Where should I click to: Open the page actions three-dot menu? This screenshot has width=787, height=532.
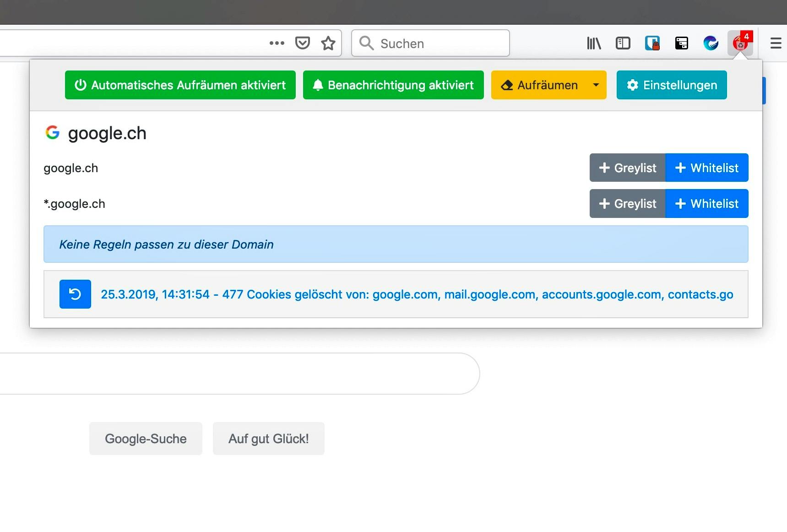point(277,43)
